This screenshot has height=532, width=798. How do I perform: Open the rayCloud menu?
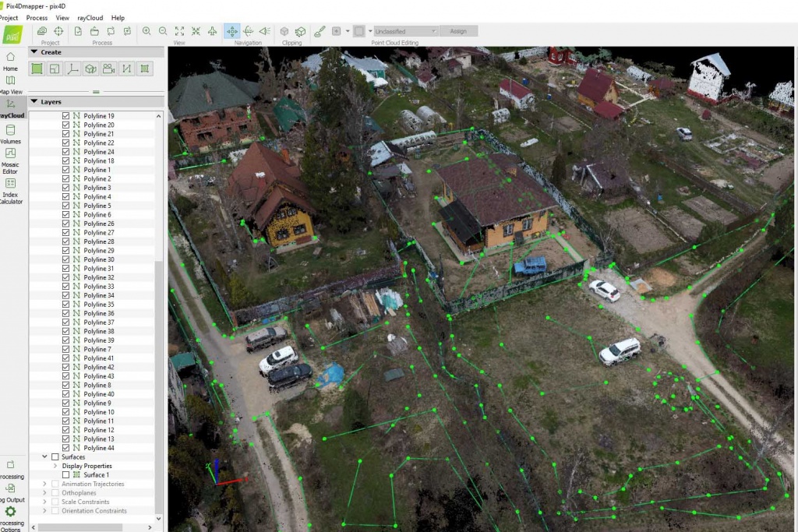tap(90, 17)
